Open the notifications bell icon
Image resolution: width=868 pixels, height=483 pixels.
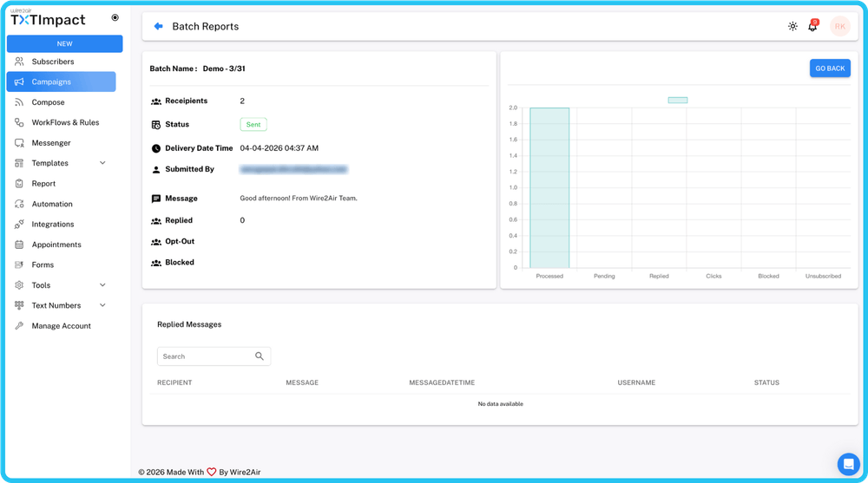(x=812, y=26)
